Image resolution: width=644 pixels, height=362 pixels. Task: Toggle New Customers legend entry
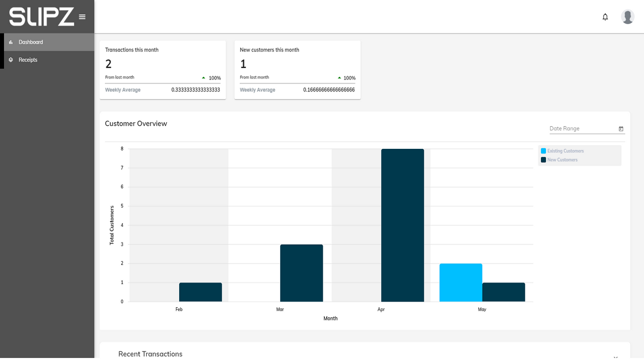pos(559,160)
